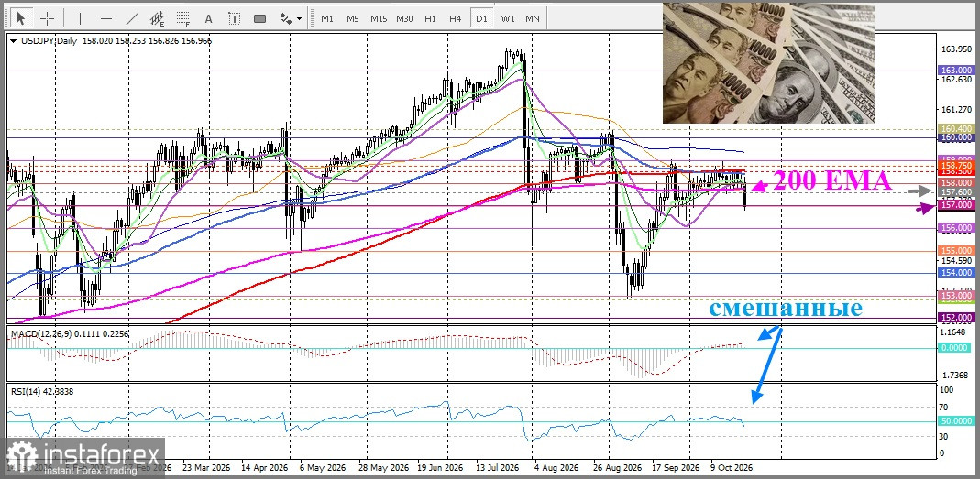This screenshot has width=980, height=479.
Task: Switch chart to W1 timeframe
Action: 508,18
